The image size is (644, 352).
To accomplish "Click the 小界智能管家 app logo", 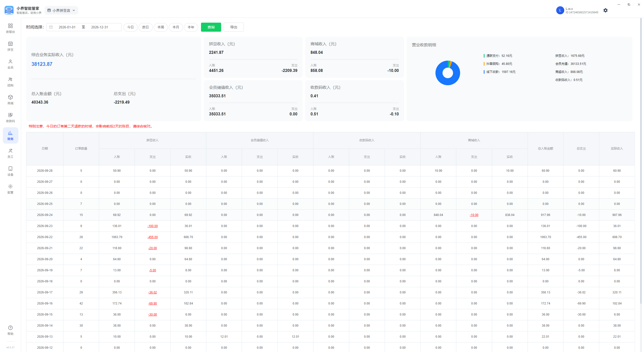I will pyautogui.click(x=9, y=10).
